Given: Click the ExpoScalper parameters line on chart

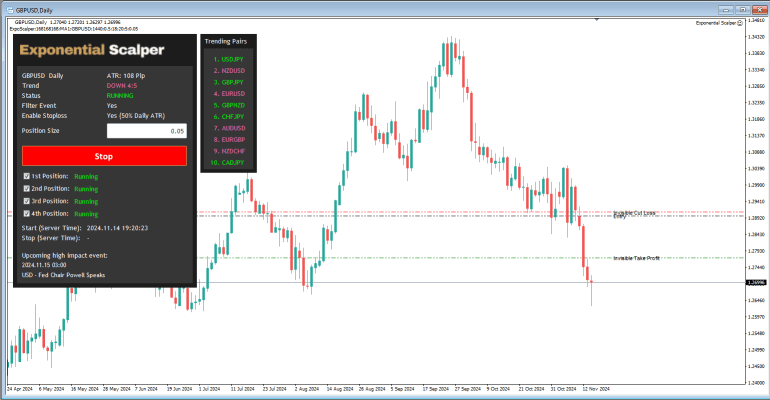Looking at the screenshot, I should point(74,29).
